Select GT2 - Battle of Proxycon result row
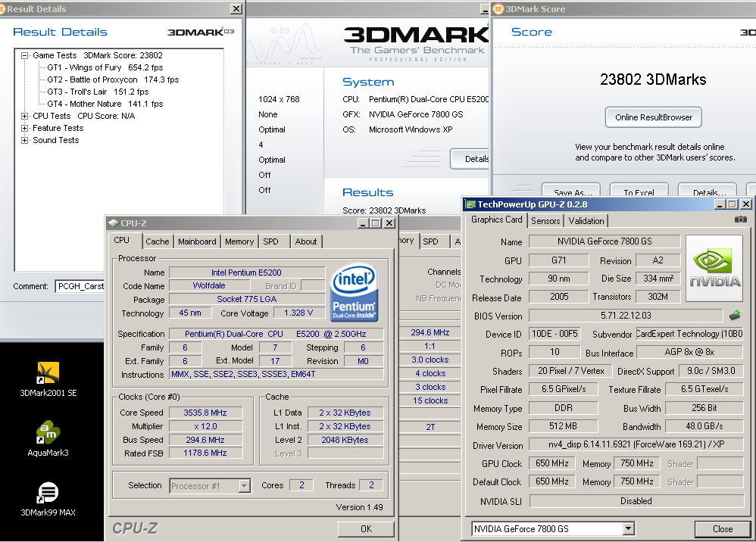The height and width of the screenshot is (542, 756). tap(113, 79)
